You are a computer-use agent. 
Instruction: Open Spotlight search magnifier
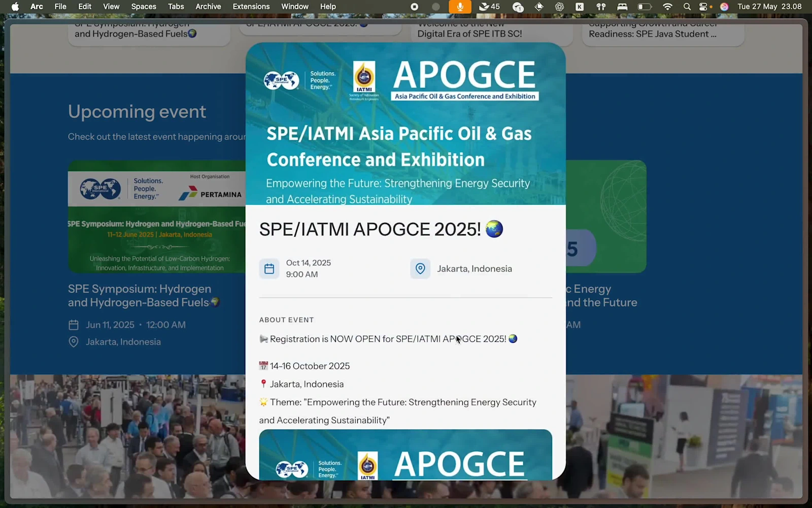click(x=687, y=7)
